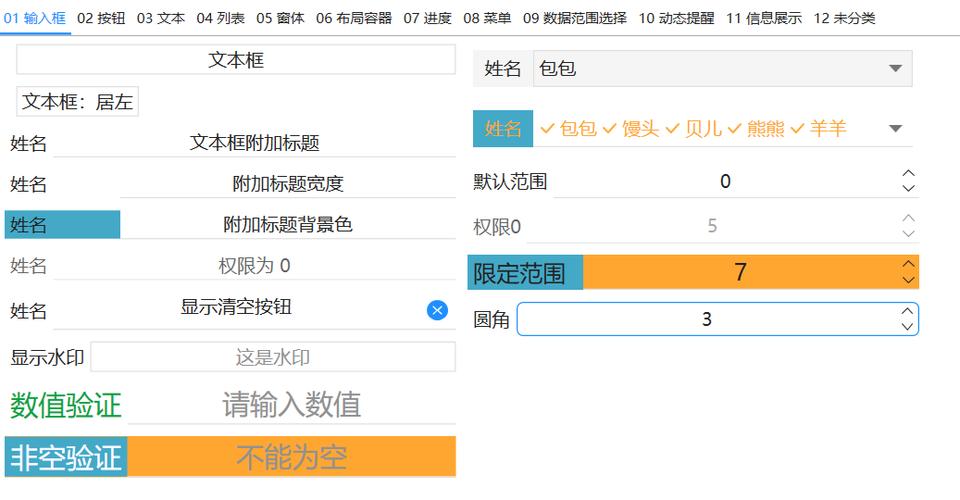Open the 09 数据范围选择 tab
960x500 pixels.
point(575,18)
